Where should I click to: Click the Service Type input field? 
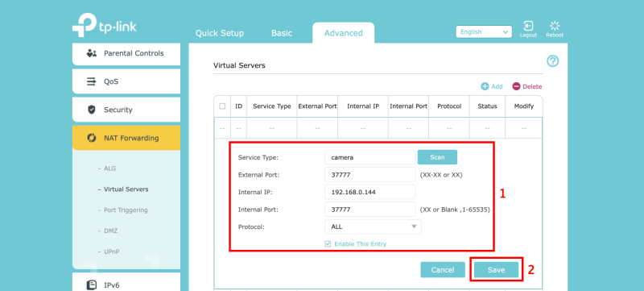(x=370, y=157)
